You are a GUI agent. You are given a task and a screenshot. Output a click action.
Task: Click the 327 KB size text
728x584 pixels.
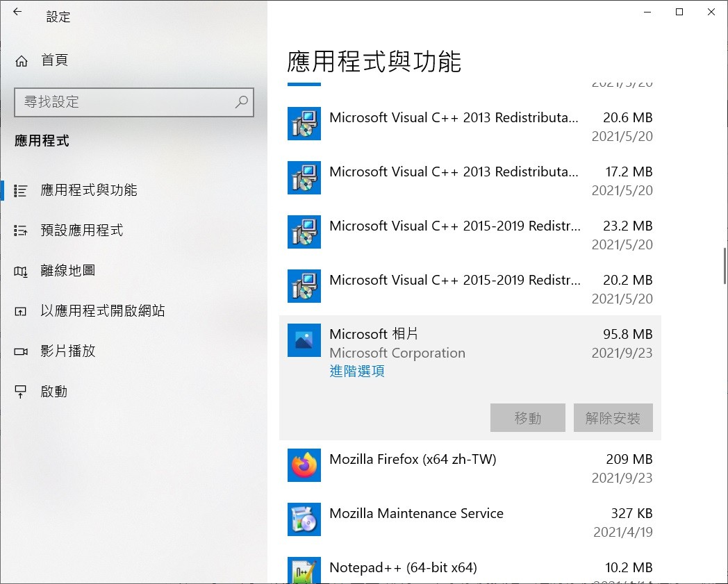coord(631,513)
